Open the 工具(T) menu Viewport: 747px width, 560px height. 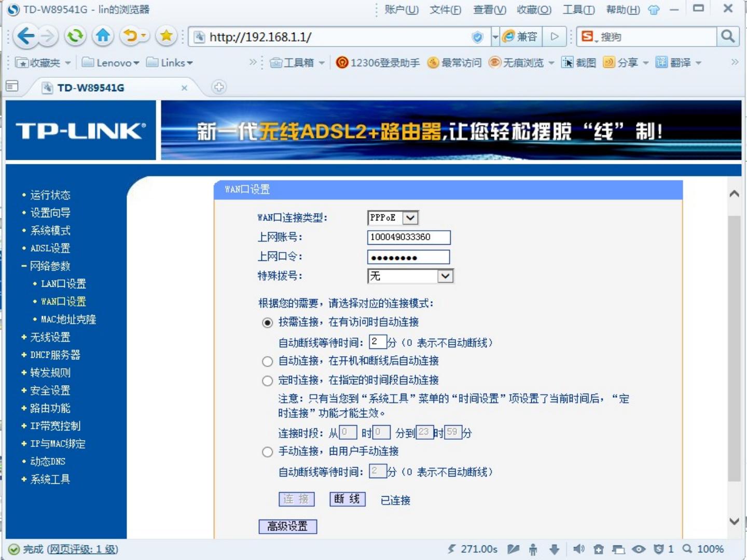578,10
